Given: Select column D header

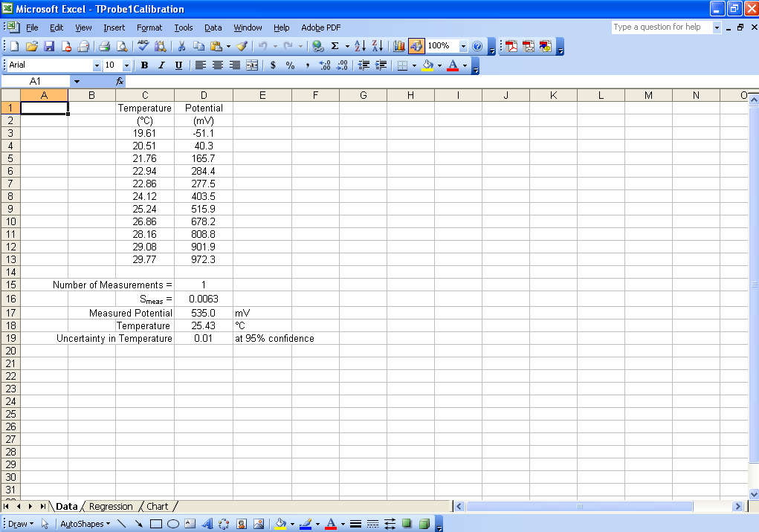Looking at the screenshot, I should point(204,95).
